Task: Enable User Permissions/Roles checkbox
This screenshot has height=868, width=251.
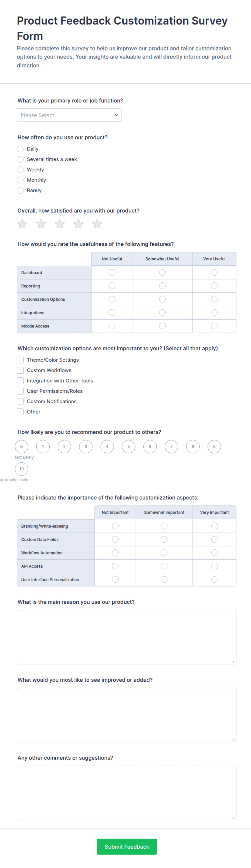Action: [20, 391]
